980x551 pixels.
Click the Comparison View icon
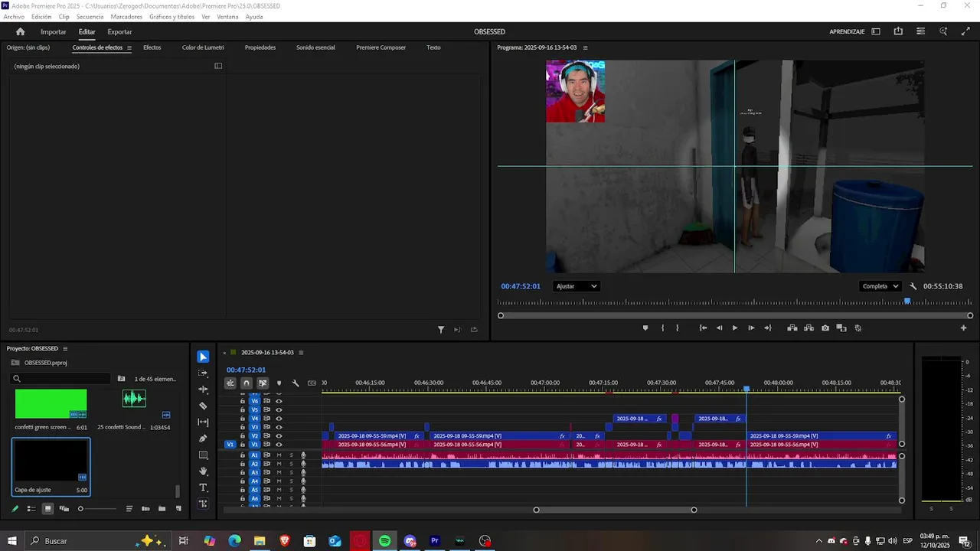[x=841, y=328]
